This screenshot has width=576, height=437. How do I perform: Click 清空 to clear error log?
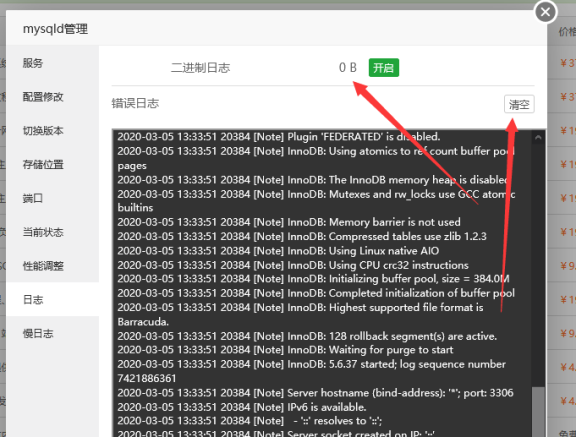click(519, 105)
